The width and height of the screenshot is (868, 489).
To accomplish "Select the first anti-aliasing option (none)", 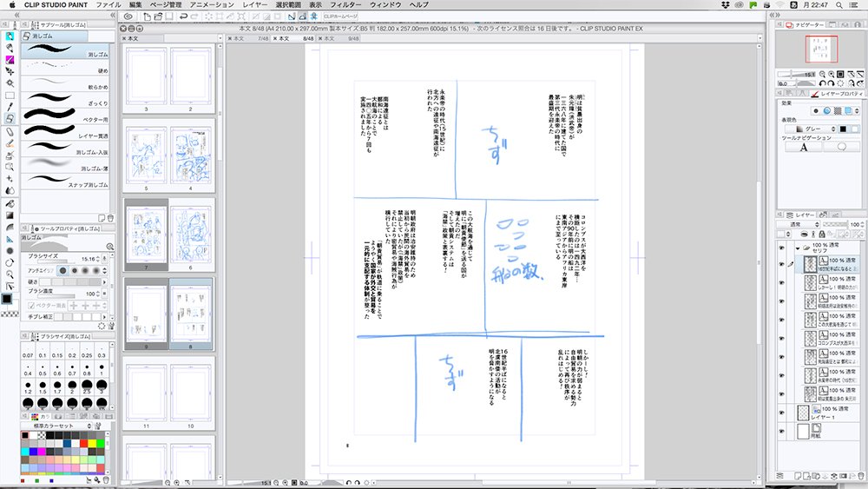I will [62, 270].
